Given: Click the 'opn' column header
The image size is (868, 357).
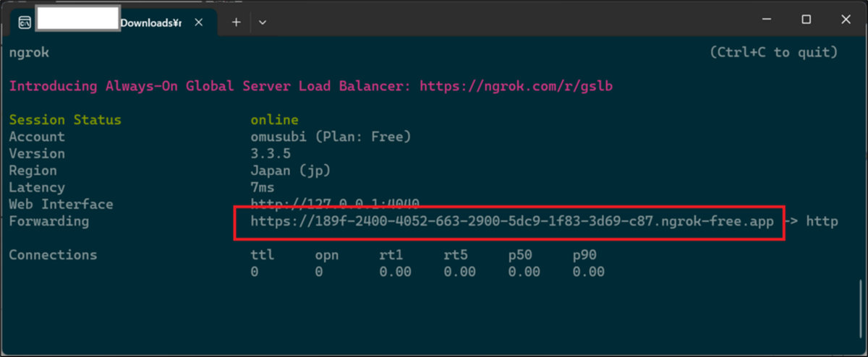Looking at the screenshot, I should 327,255.
